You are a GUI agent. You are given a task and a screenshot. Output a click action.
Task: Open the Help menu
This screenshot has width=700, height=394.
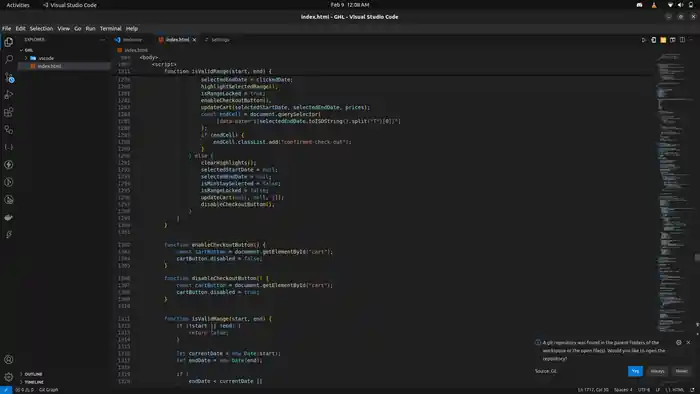pyautogui.click(x=132, y=29)
